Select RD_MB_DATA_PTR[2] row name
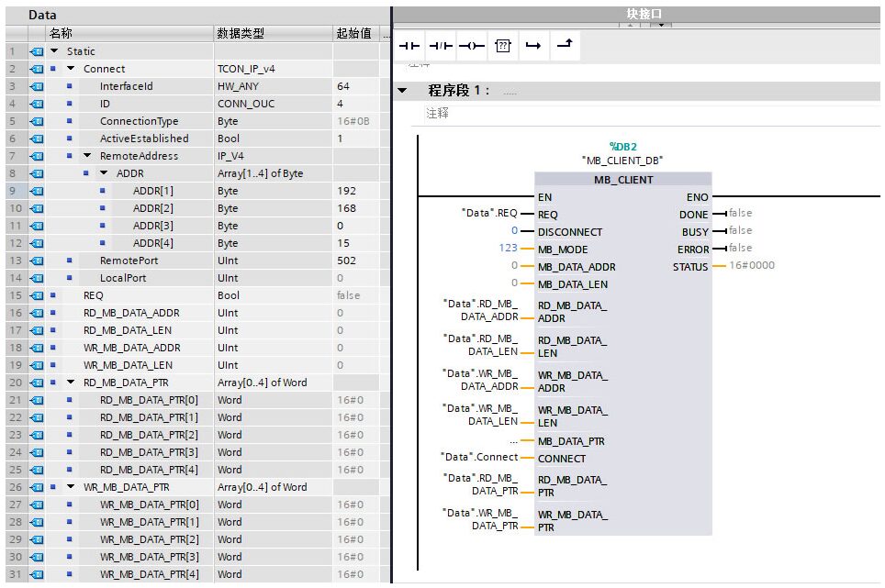 pyautogui.click(x=149, y=435)
